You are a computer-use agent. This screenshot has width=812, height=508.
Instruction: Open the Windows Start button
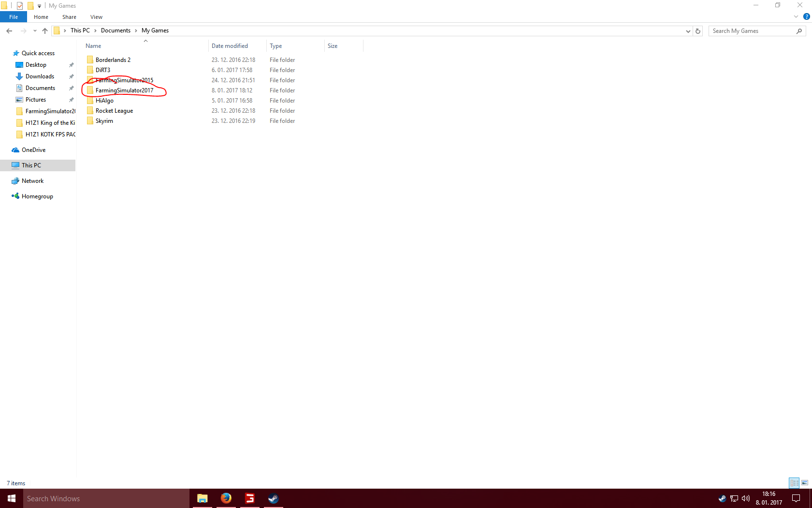coord(12,498)
